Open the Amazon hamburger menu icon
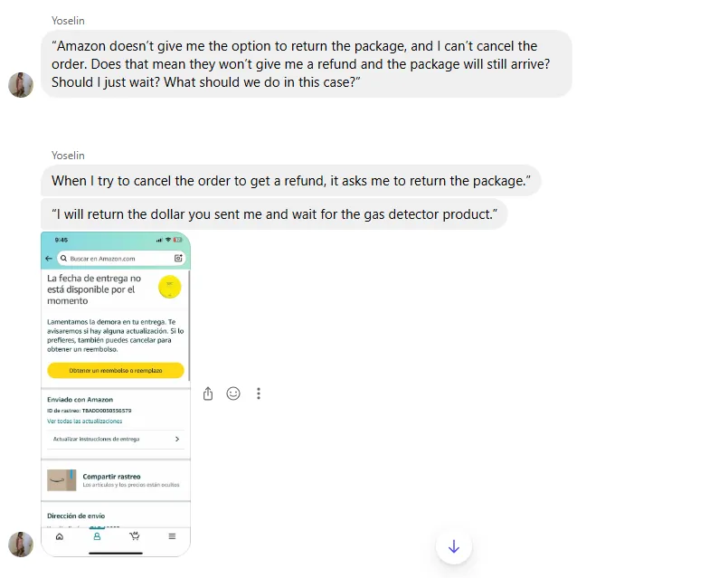The width and height of the screenshot is (728, 578). (172, 536)
